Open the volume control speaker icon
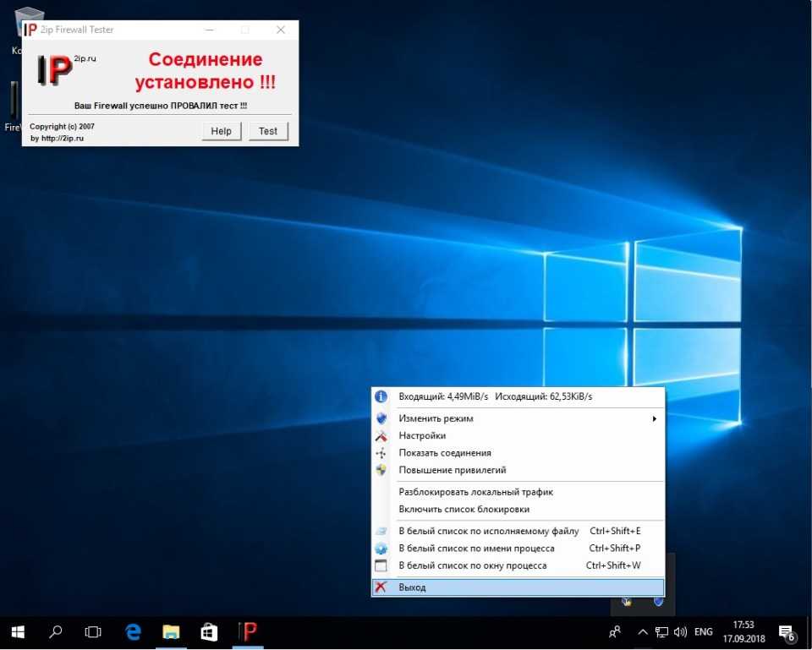 pyautogui.click(x=681, y=632)
